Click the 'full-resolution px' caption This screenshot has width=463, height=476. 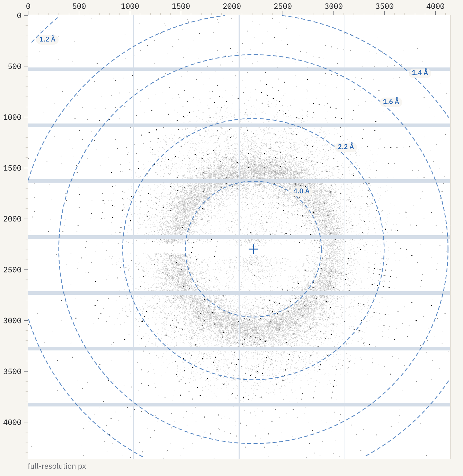57,466
